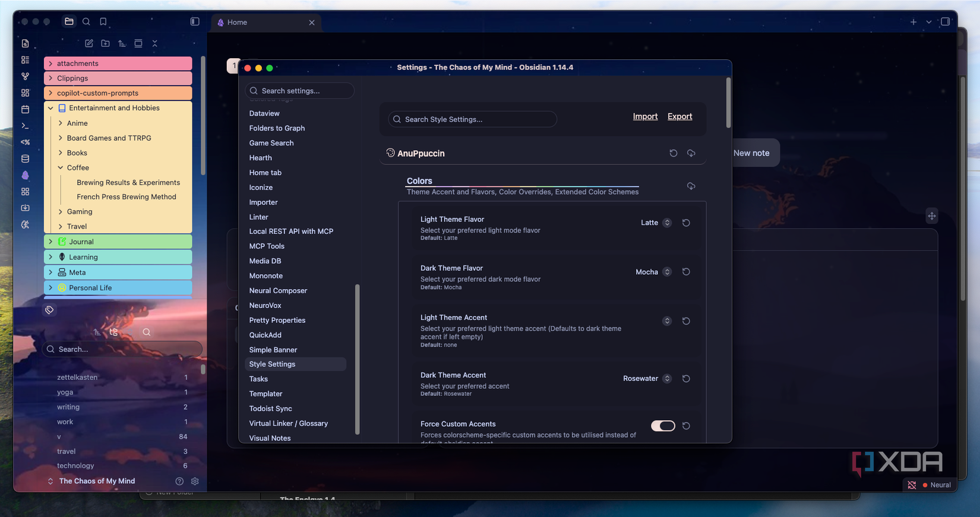Collapse the Coffee folder
Viewport: 980px width, 517px height.
tap(61, 168)
